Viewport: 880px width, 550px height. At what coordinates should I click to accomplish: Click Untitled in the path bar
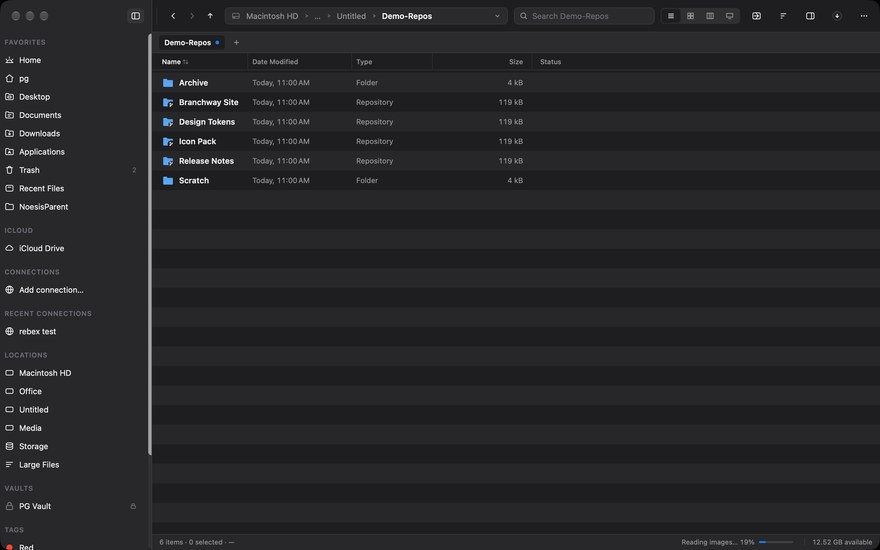[x=351, y=16]
